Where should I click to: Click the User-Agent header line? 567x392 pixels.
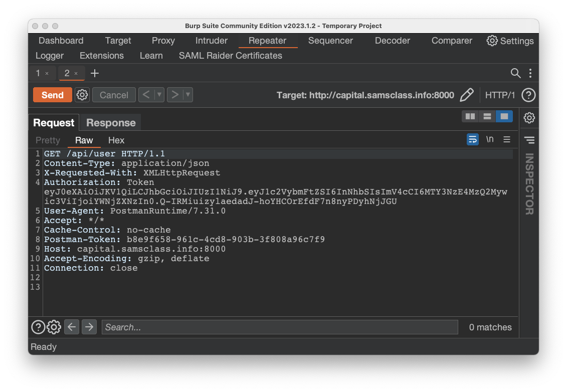pos(135,211)
